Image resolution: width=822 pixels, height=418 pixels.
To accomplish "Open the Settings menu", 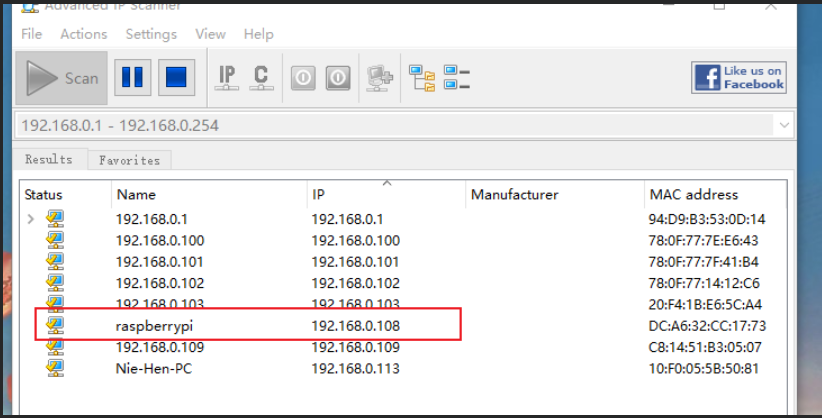I will pyautogui.click(x=151, y=34).
